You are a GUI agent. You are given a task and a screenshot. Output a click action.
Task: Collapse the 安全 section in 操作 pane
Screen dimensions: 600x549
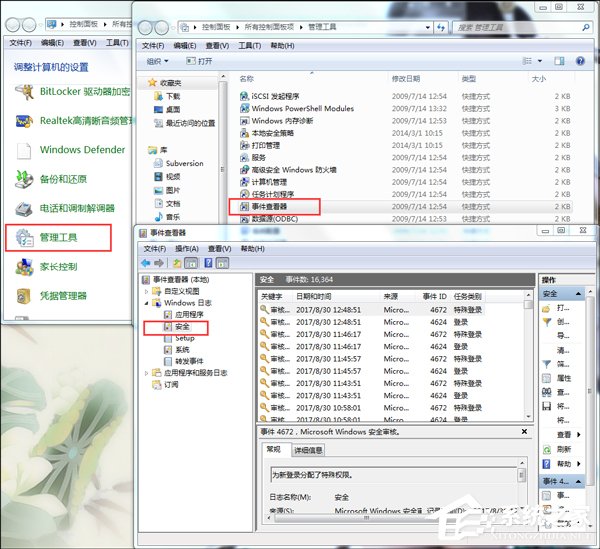(x=578, y=294)
